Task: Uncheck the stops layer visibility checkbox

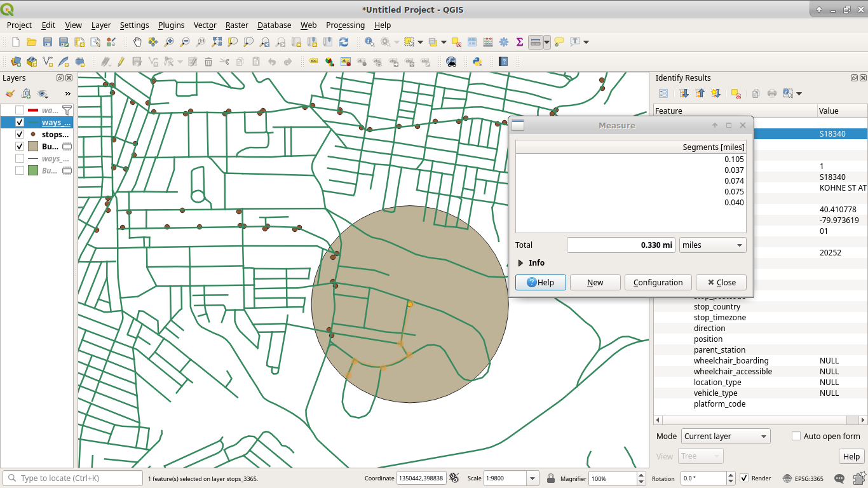Action: click(20, 135)
